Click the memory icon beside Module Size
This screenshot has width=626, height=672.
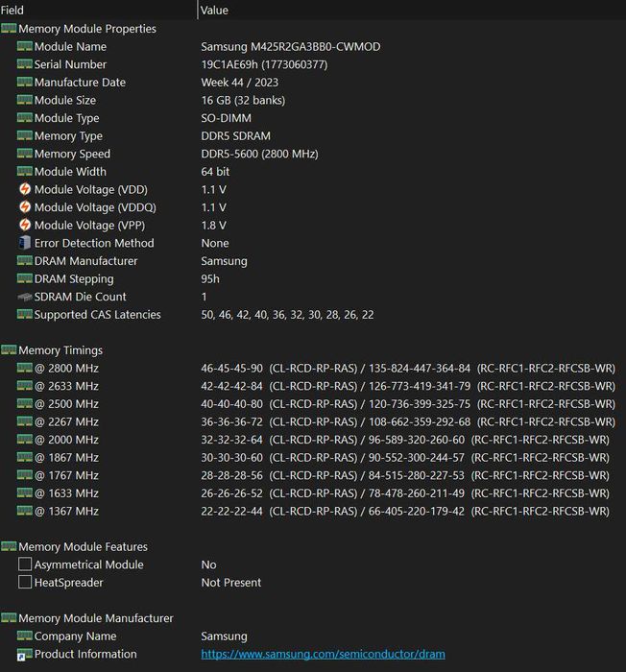(x=24, y=100)
